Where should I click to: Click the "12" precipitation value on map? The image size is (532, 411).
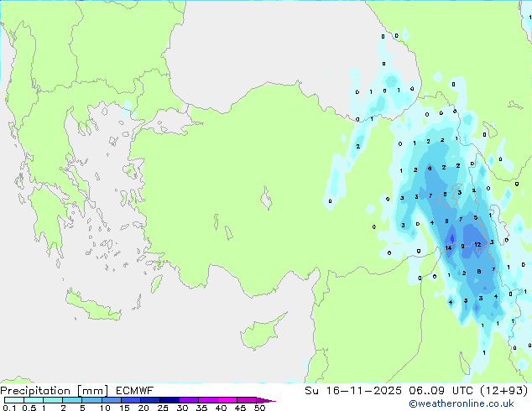[x=477, y=244]
